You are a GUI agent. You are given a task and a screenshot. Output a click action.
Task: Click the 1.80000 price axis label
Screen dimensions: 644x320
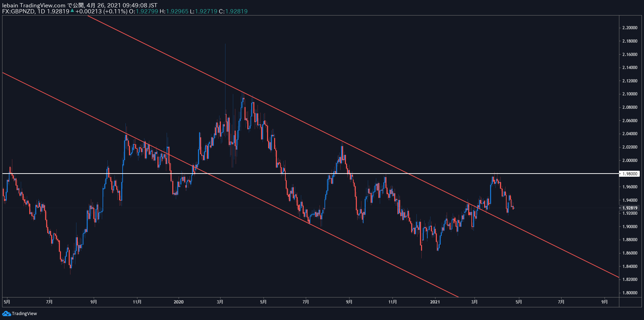630,293
